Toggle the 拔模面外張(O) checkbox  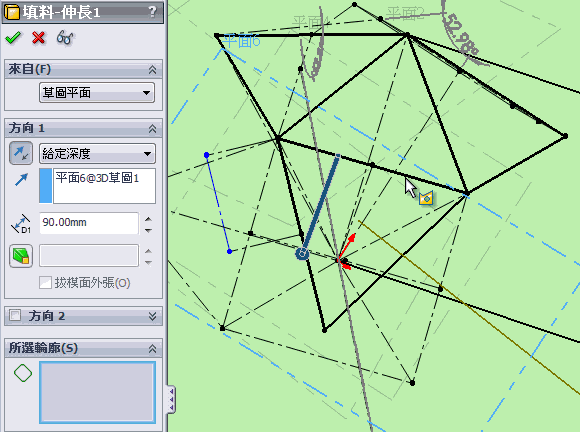[x=45, y=283]
